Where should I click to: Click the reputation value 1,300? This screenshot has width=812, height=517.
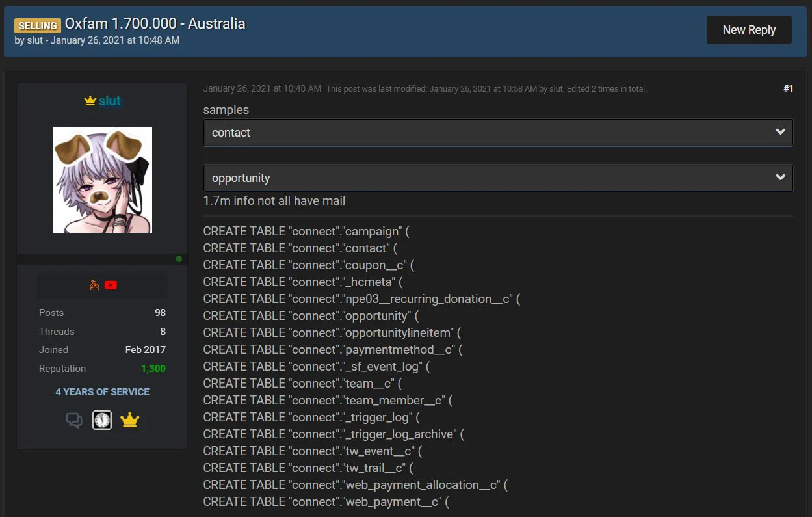pos(153,369)
